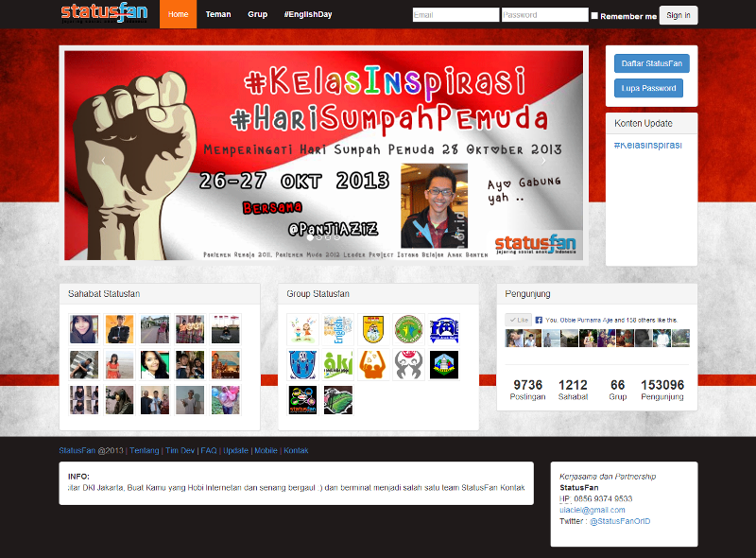Open the Tentang footer link

(145, 450)
